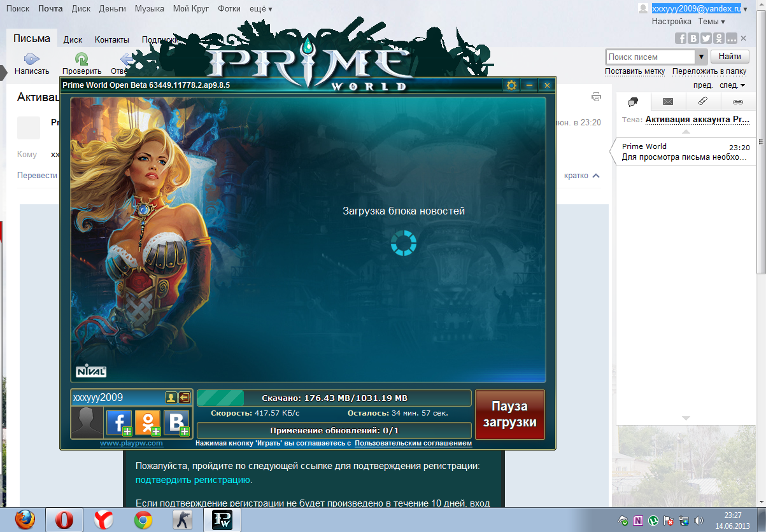Click the green uTorrent icon in system tray
The image size is (766, 532).
coord(653,520)
